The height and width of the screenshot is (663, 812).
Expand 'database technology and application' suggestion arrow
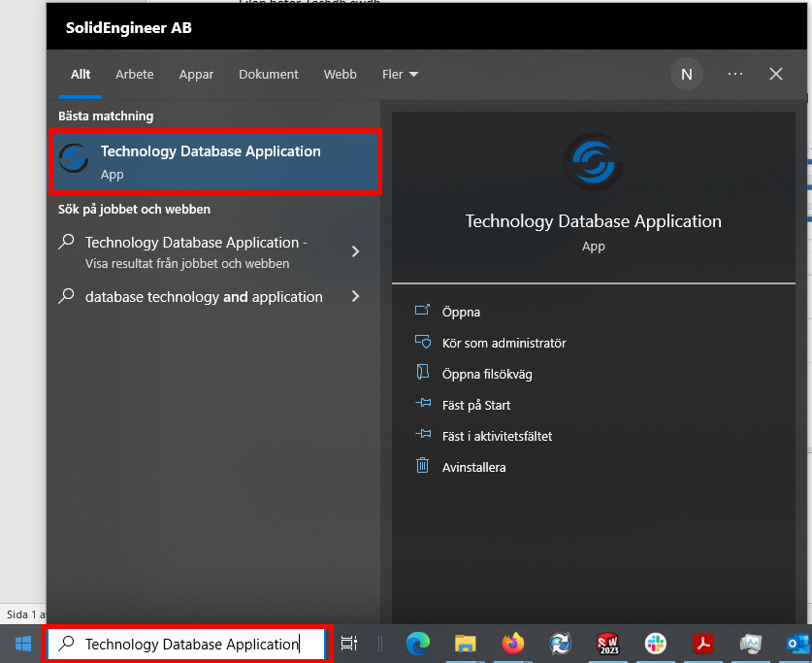point(355,297)
